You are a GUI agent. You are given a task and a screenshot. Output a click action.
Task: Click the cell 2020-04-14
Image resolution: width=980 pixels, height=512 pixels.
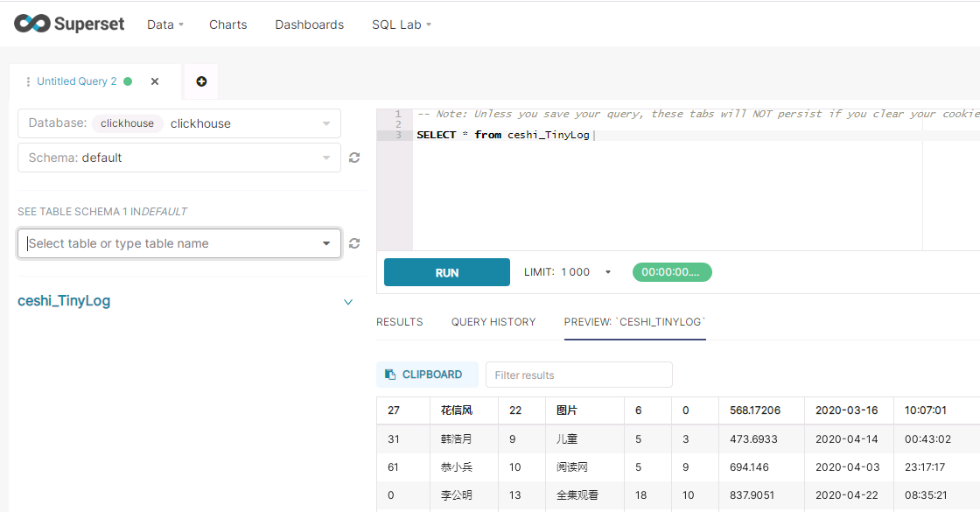point(849,438)
